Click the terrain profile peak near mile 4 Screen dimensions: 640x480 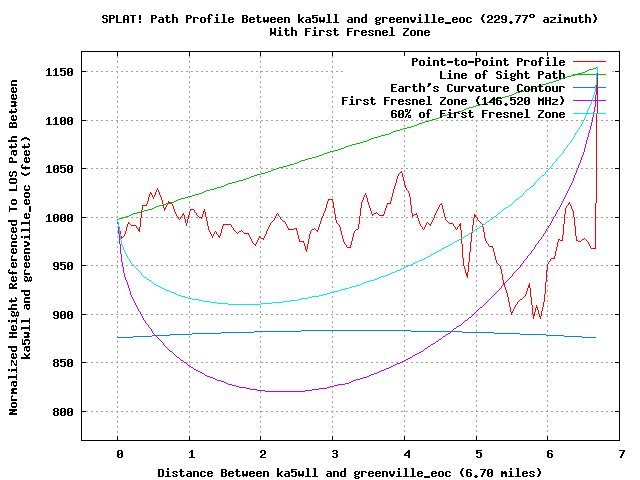(402, 172)
